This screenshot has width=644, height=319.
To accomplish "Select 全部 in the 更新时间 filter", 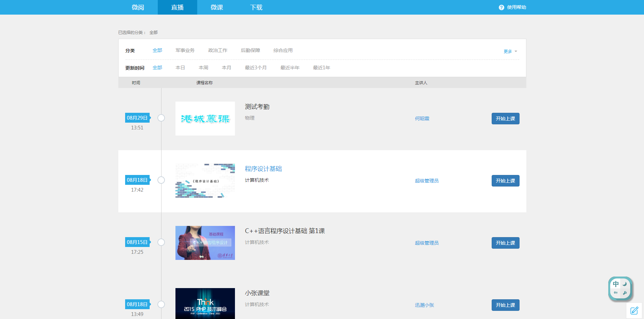I will pyautogui.click(x=157, y=68).
